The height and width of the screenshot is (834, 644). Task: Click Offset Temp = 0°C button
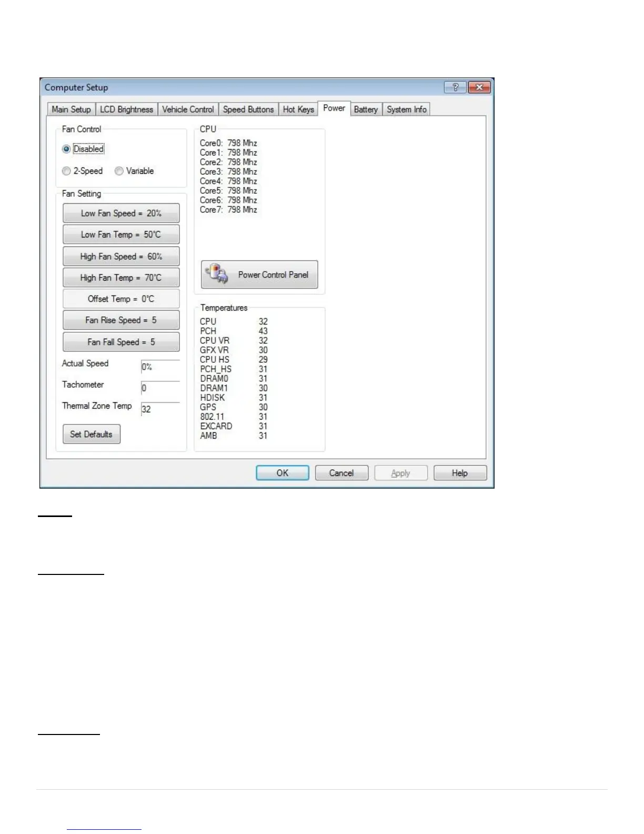pyautogui.click(x=121, y=299)
